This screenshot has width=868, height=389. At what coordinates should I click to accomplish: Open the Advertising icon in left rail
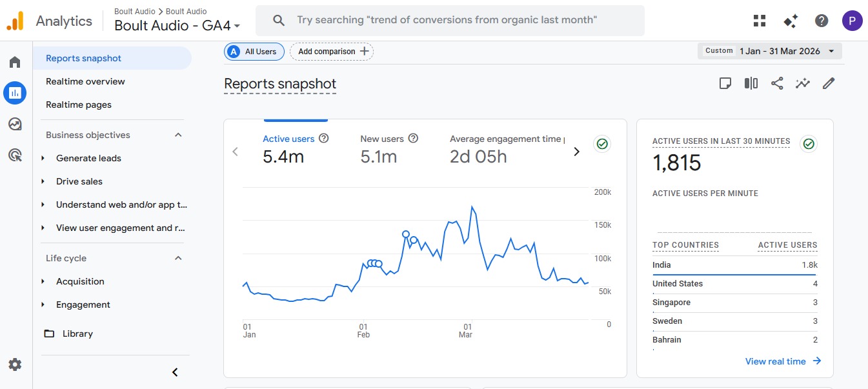tap(15, 155)
